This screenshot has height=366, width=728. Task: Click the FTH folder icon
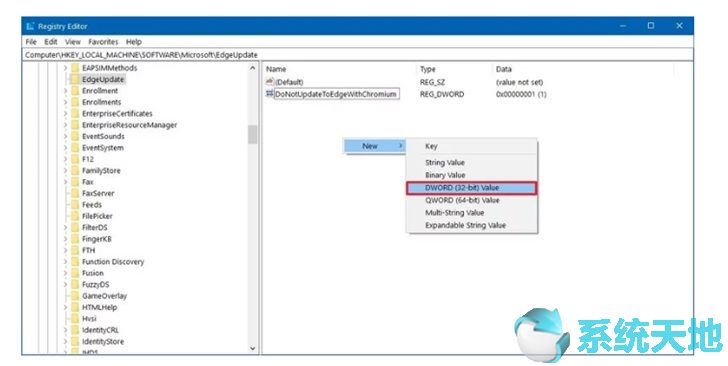point(75,250)
